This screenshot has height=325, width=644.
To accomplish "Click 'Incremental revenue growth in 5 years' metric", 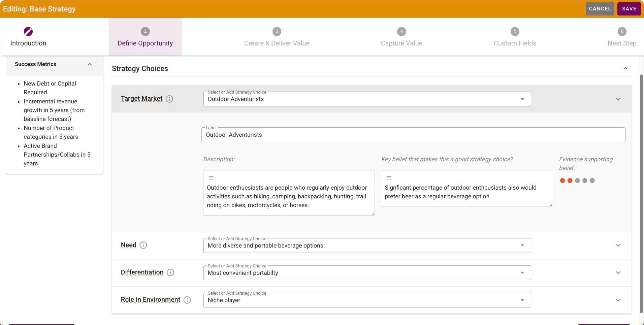I will 54,110.
